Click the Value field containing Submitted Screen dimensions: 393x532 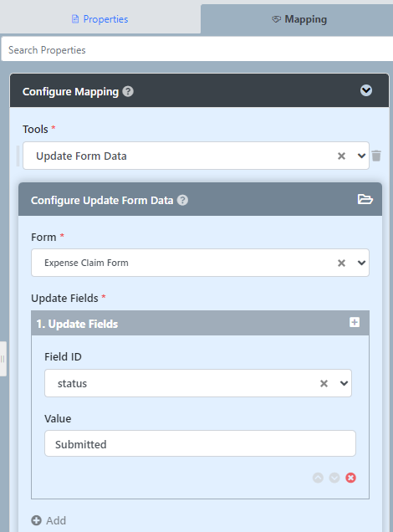[200, 444]
